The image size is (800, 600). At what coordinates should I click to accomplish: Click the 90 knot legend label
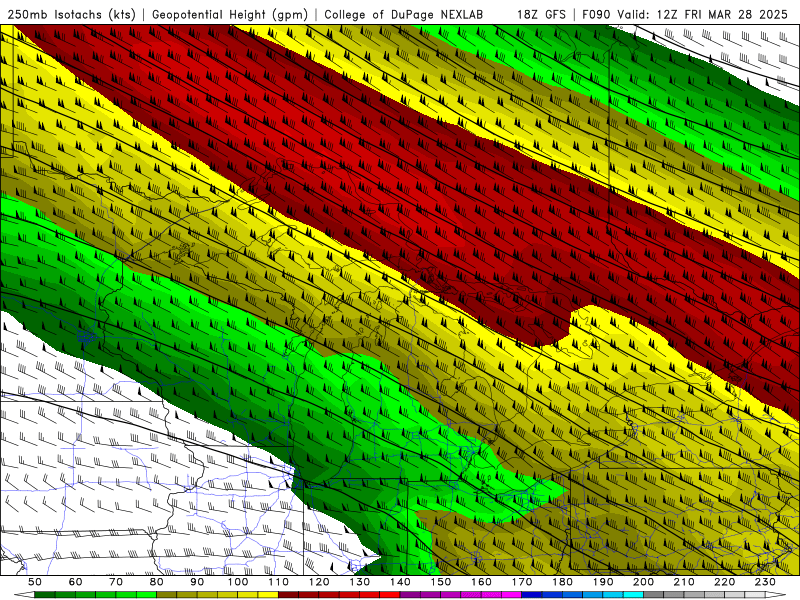pos(197,582)
